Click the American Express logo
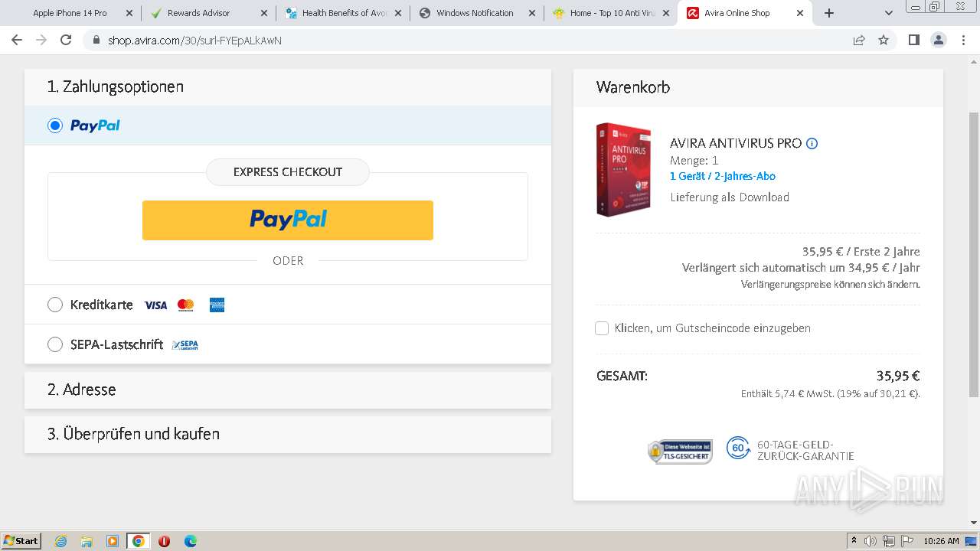The image size is (980, 551). pyautogui.click(x=217, y=305)
